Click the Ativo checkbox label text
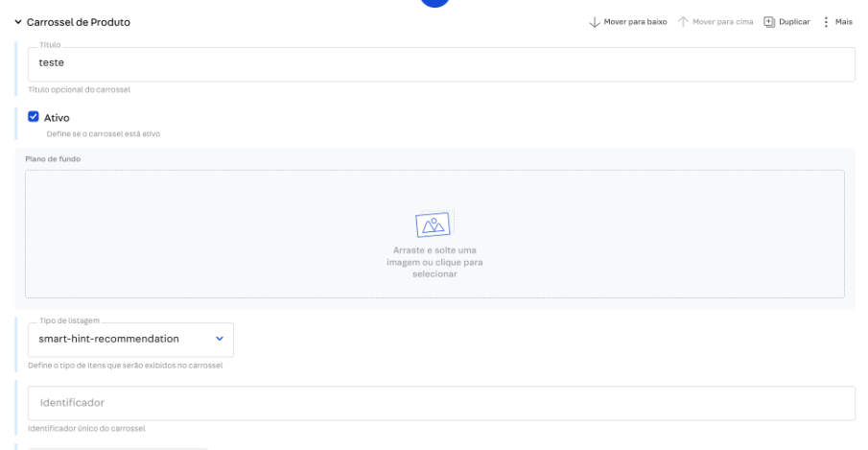Viewport: 868px width, 450px height. click(58, 117)
